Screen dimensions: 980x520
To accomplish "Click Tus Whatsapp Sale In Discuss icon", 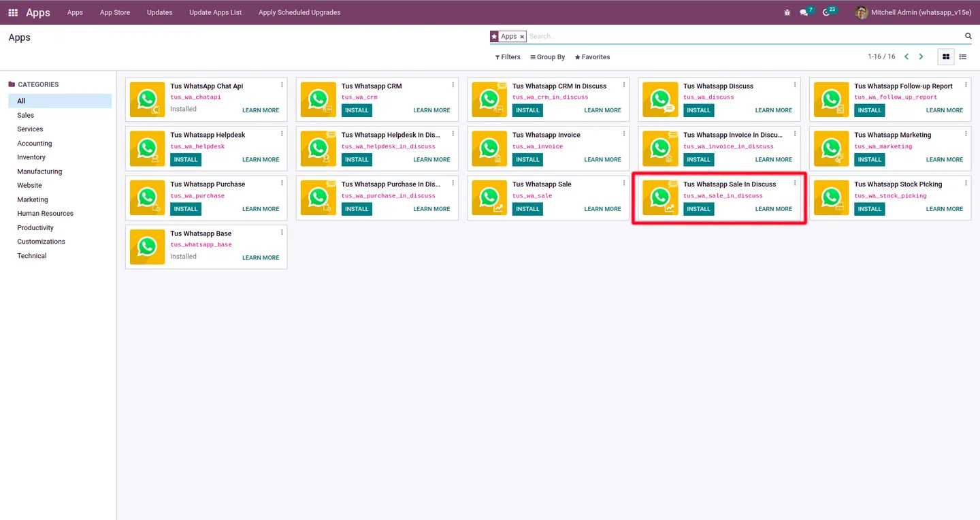I will pos(661,198).
